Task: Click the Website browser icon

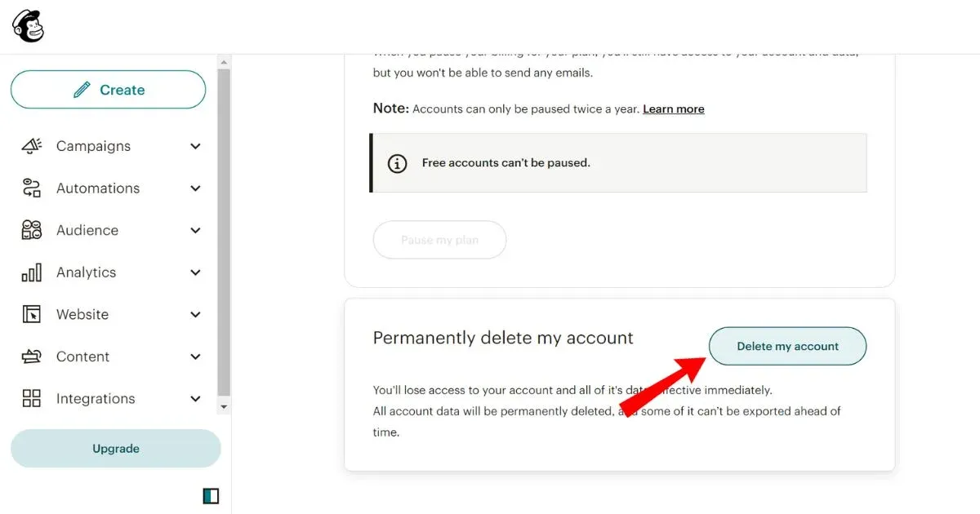Action: [x=31, y=314]
